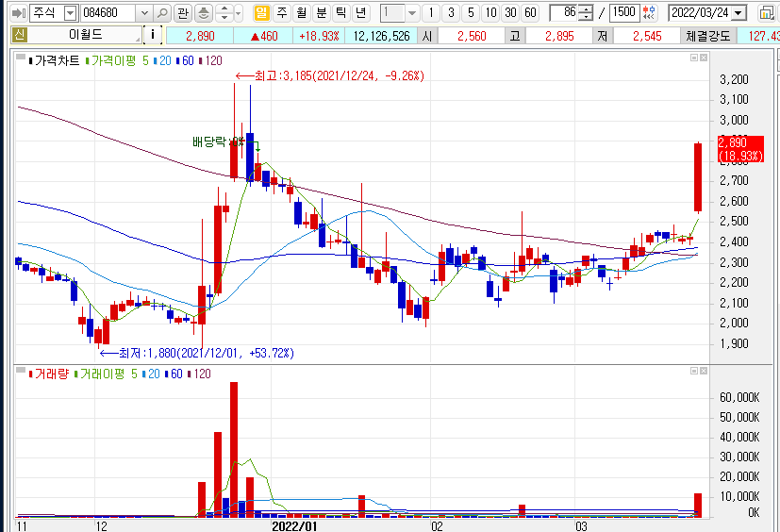Select the 일 daily chart period
The image size is (780, 532).
point(261,13)
